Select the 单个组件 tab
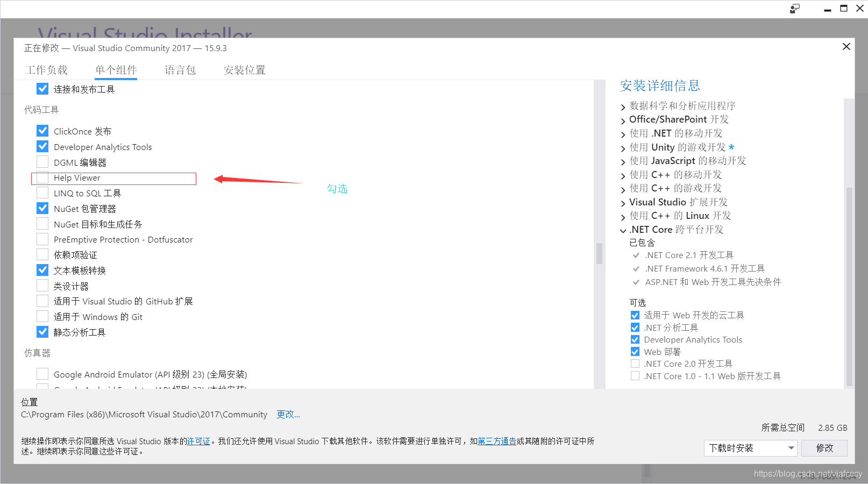The image size is (868, 484). click(x=116, y=70)
